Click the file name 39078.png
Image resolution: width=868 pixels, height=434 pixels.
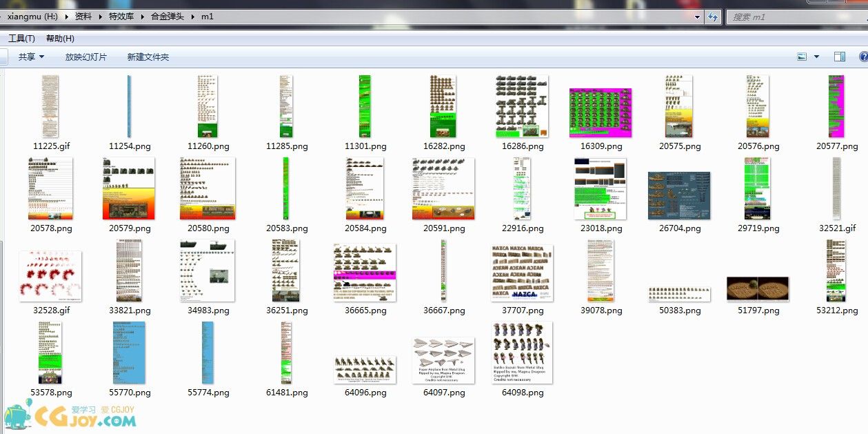(601, 310)
